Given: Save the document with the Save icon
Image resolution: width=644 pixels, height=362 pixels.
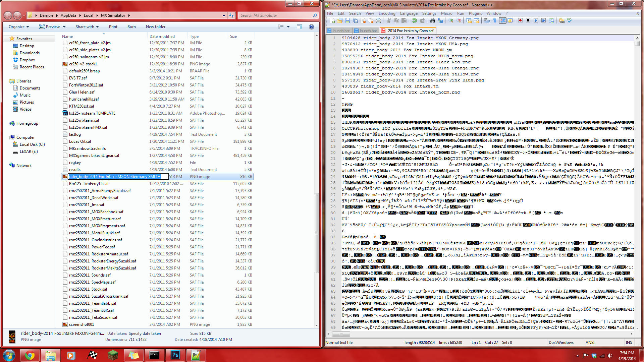Looking at the screenshot, I should (x=347, y=20).
